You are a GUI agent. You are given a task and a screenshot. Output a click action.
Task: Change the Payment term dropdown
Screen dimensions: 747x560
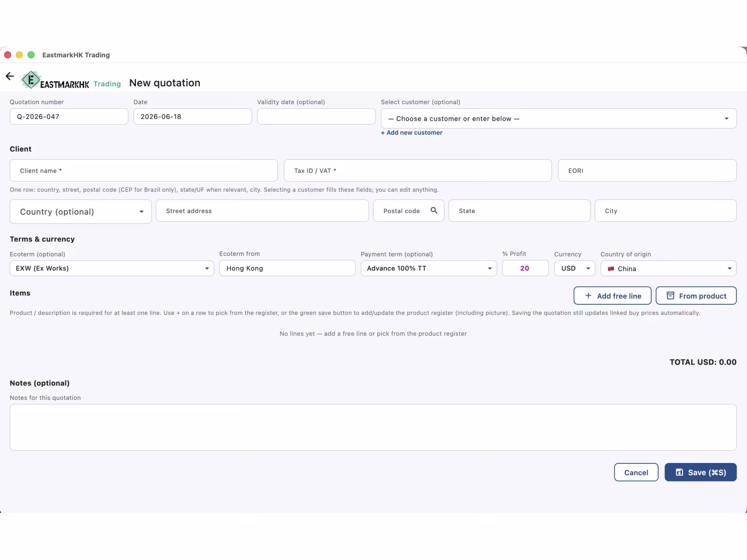[429, 268]
